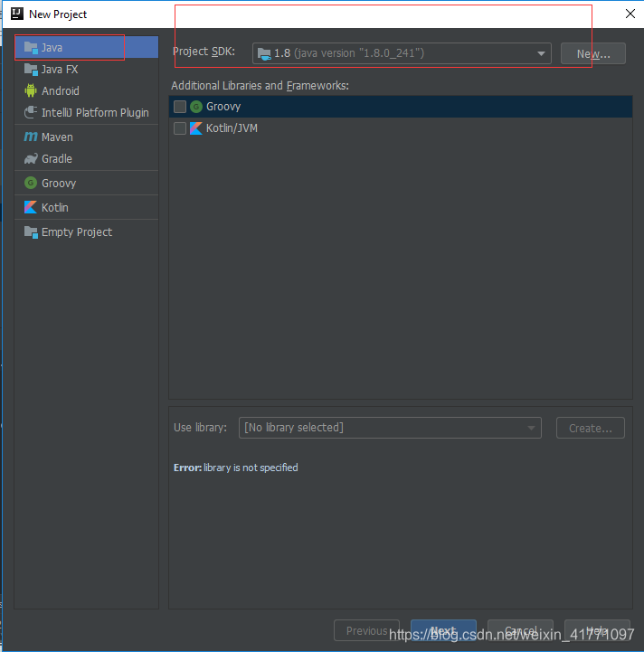Select the Kotlin/JVM row text
Viewport: 644px width, 652px height.
pyautogui.click(x=232, y=128)
